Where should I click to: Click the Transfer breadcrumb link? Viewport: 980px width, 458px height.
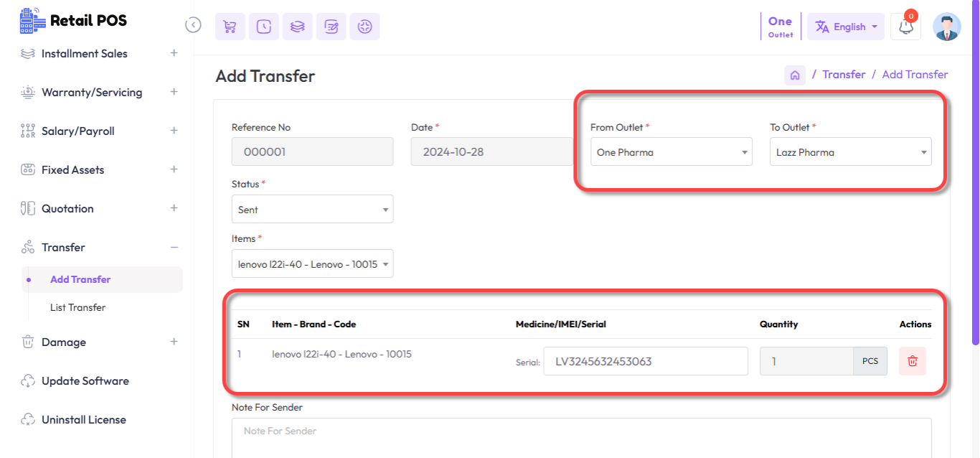pyautogui.click(x=843, y=74)
